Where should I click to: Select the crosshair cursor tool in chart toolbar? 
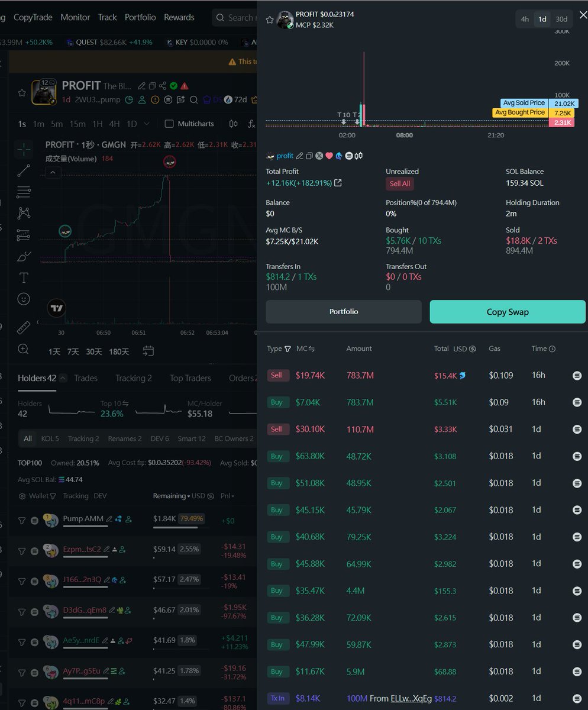click(x=24, y=149)
